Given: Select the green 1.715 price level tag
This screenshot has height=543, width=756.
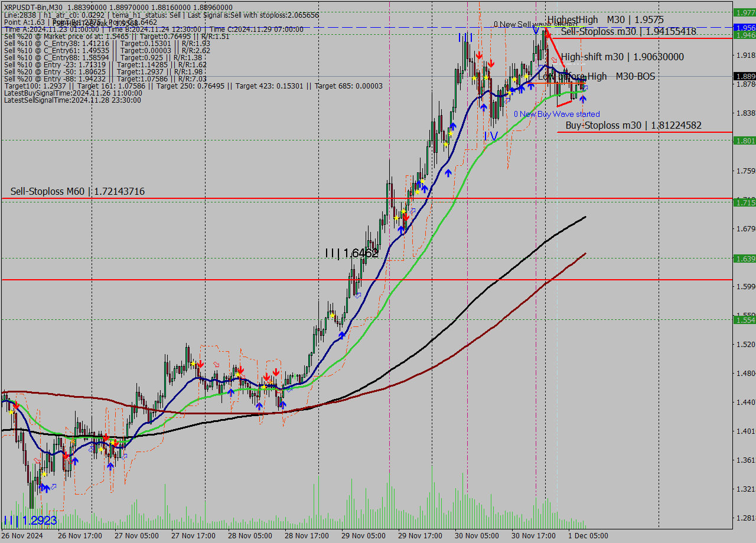Looking at the screenshot, I should (744, 202).
